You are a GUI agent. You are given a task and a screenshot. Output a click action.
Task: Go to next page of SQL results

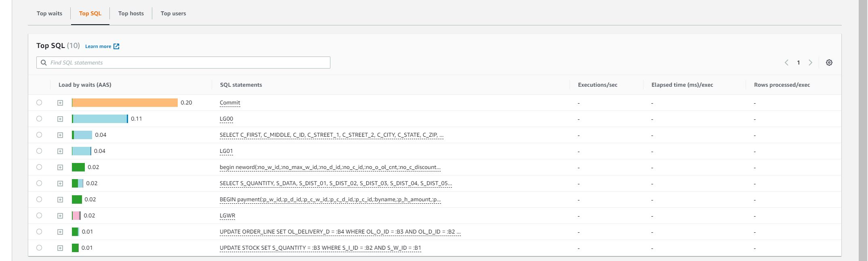point(810,63)
